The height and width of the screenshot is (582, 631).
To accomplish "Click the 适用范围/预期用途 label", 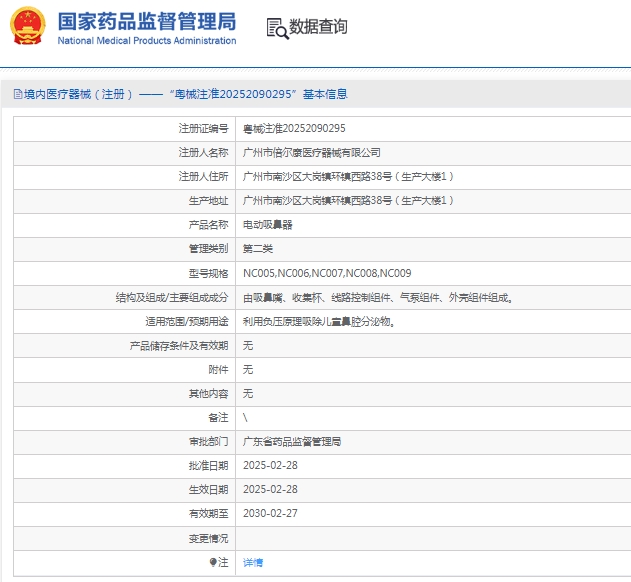I will tap(187, 321).
